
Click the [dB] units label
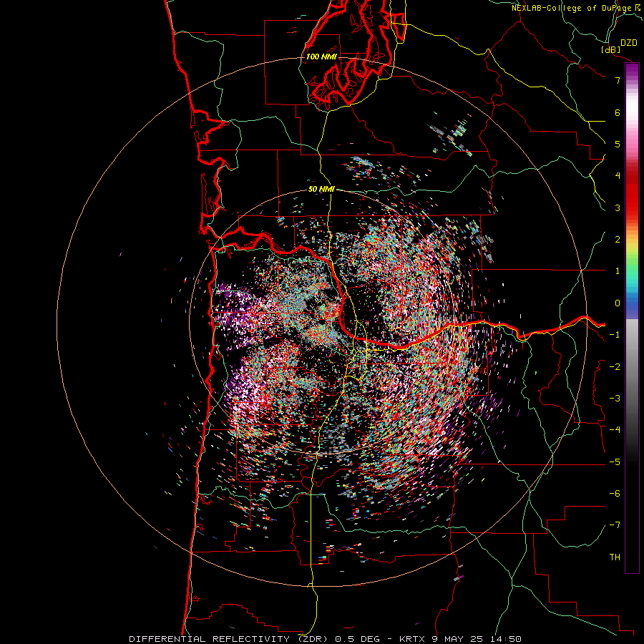coord(611,49)
